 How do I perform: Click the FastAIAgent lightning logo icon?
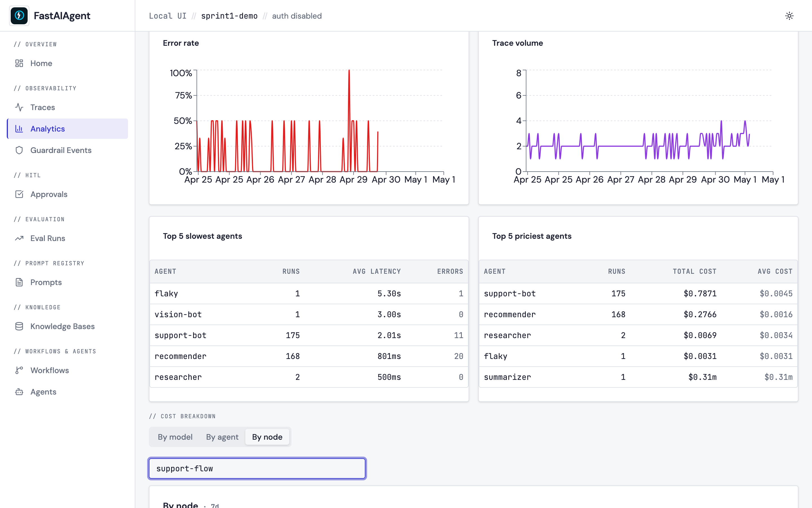coord(19,16)
